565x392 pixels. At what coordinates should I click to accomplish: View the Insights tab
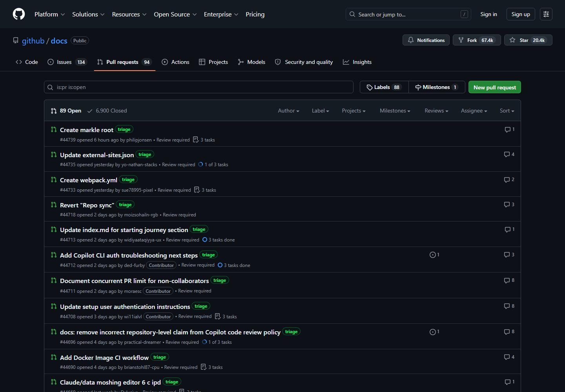(x=357, y=62)
